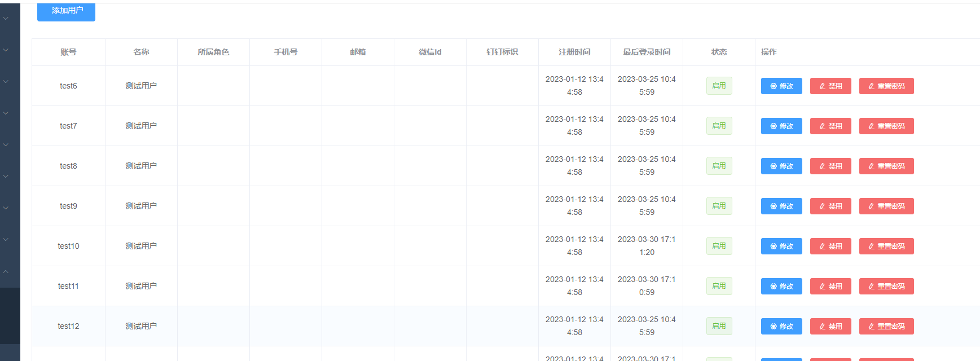Reset password for user test7
The image size is (980, 361).
pyautogui.click(x=886, y=126)
